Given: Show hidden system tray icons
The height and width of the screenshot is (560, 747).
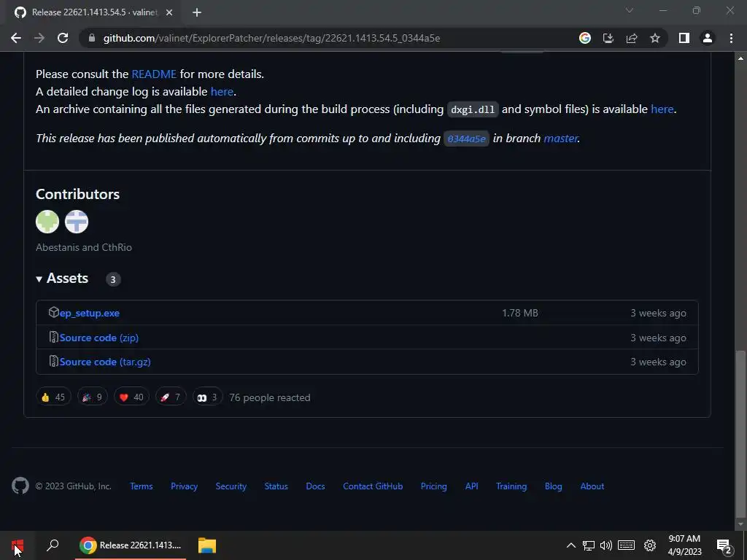Looking at the screenshot, I should pos(570,545).
